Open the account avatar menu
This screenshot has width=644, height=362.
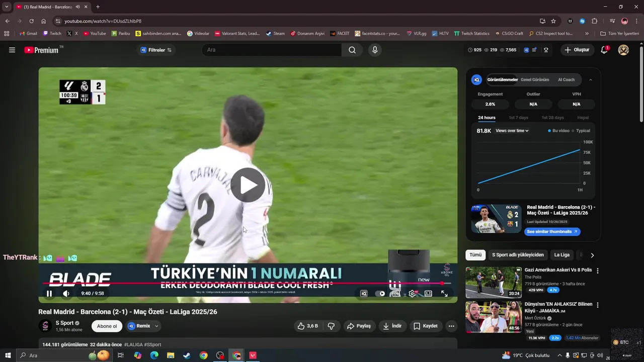pyautogui.click(x=623, y=50)
